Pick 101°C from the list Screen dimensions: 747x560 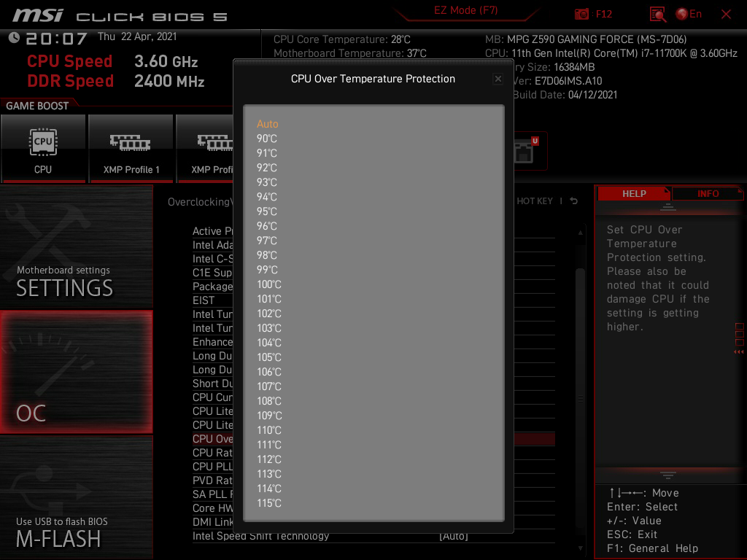click(x=269, y=299)
